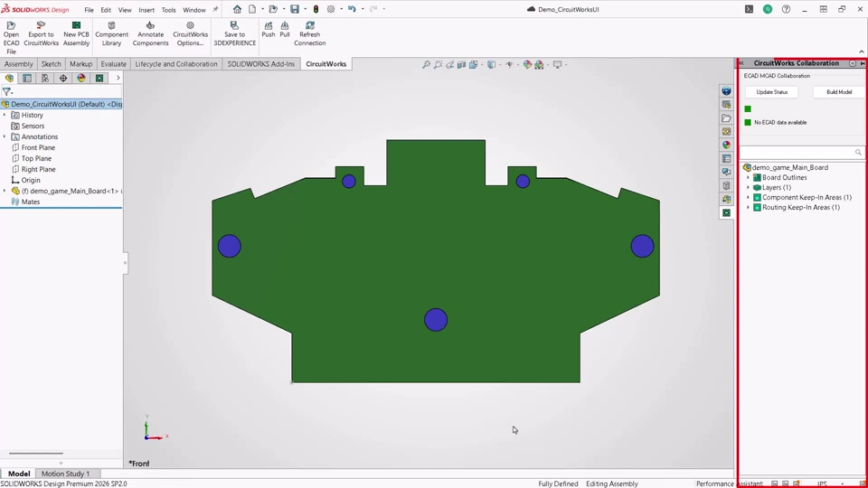Show more manager tabs with chevron arrow
The width and height of the screenshot is (868, 488).
tap(118, 78)
